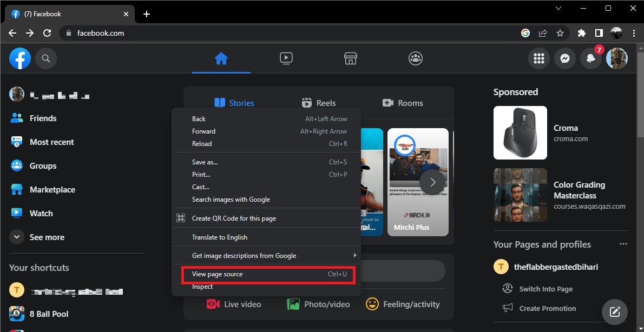Open the Watch video tab icon in top navigation
This screenshot has height=332, width=644.
286,59
